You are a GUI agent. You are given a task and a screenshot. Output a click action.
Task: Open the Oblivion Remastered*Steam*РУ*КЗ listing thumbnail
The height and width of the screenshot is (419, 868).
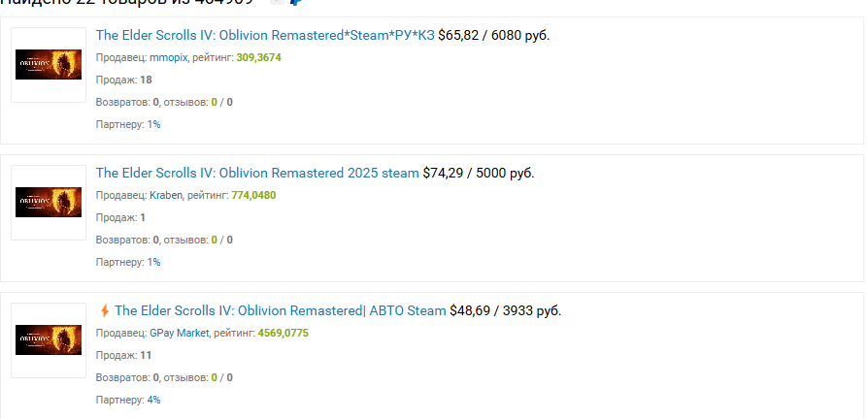[x=49, y=65]
